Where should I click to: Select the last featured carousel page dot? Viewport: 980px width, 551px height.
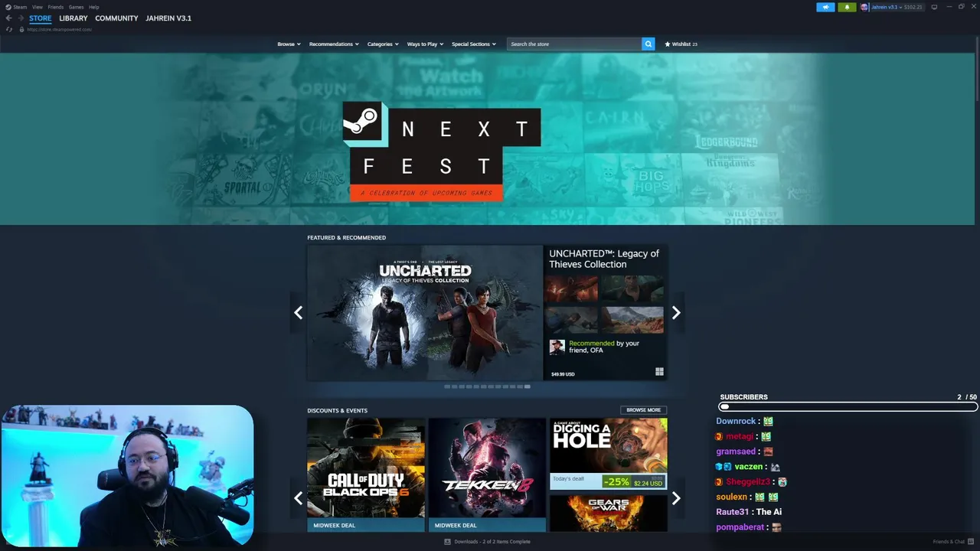528,386
